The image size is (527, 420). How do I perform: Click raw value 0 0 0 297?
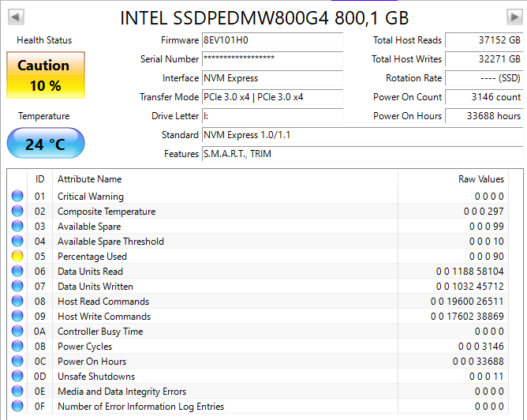coord(484,212)
